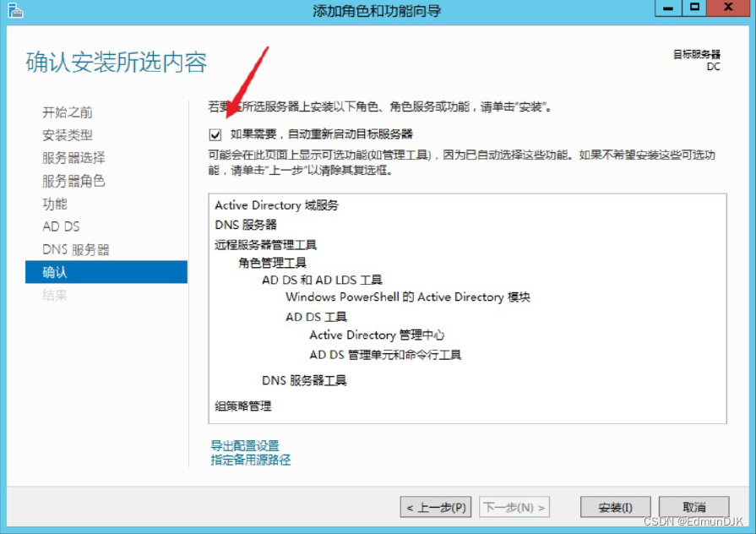Click the AD DS 和 AD LDS 工具 entry
Screen dimensions: 756x534
point(322,280)
